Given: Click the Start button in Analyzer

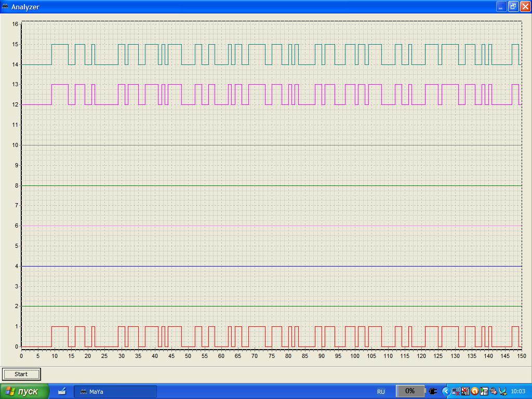Looking at the screenshot, I should point(21,374).
